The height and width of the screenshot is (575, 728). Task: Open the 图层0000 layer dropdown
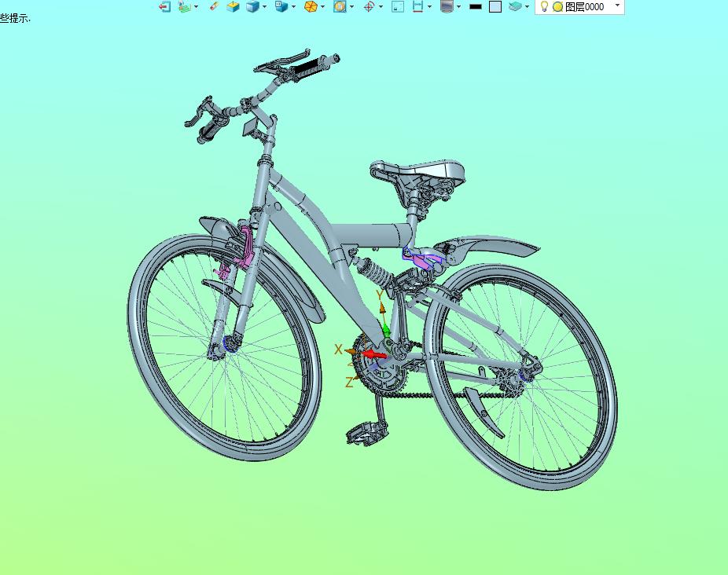617,5
